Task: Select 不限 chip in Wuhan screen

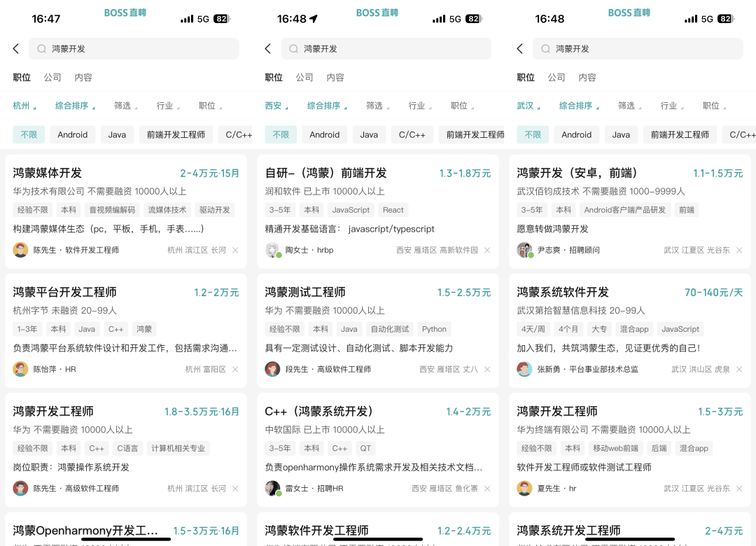Action: (x=533, y=134)
